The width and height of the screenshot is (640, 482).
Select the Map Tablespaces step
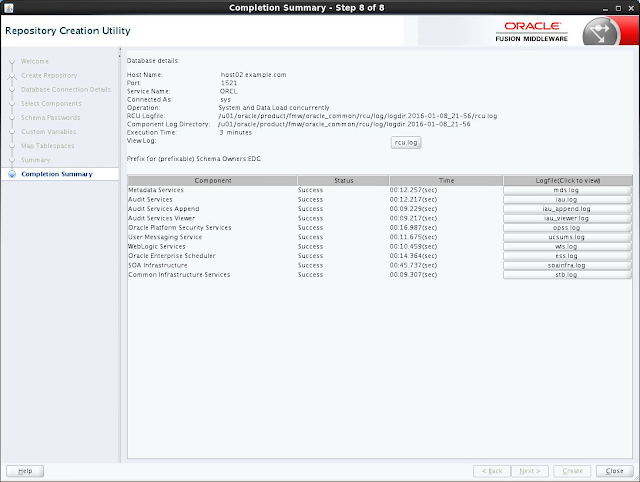(x=48, y=146)
